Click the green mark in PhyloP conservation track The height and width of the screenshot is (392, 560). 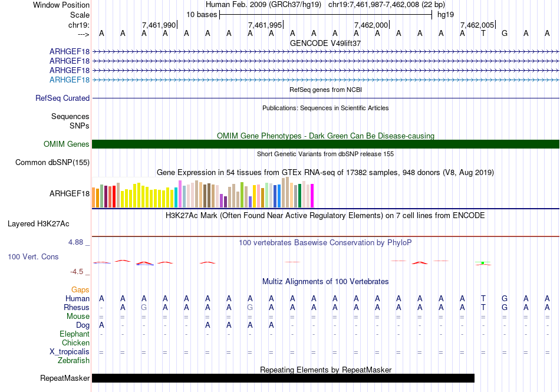click(x=483, y=263)
